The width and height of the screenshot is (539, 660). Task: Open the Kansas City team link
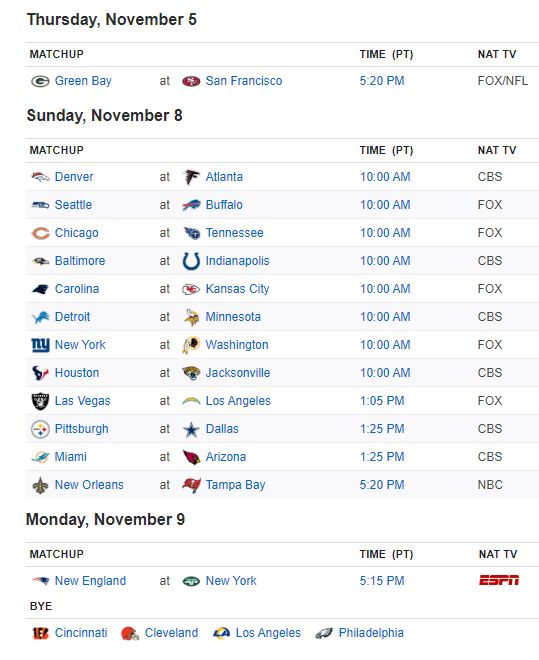(x=237, y=289)
